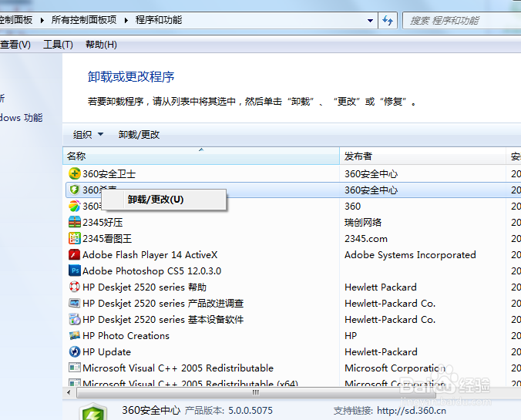The width and height of the screenshot is (521, 420).
Task: Click the 瑞创网络 publisher cell
Action: 363,222
